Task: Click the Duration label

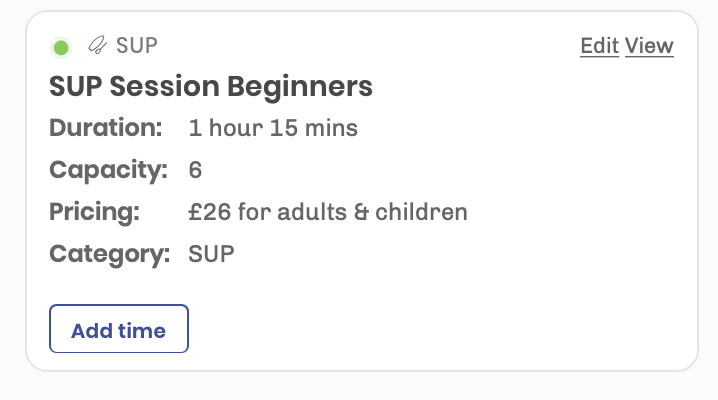Action: [106, 127]
